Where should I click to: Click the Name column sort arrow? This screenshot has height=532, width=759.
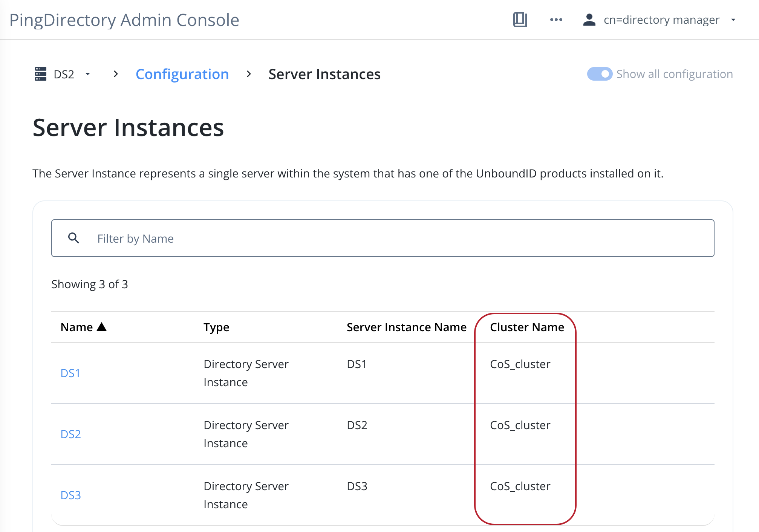[x=102, y=327]
